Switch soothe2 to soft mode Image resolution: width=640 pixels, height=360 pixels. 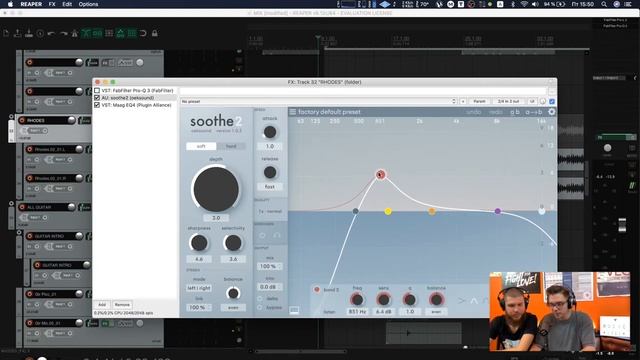coord(201,146)
